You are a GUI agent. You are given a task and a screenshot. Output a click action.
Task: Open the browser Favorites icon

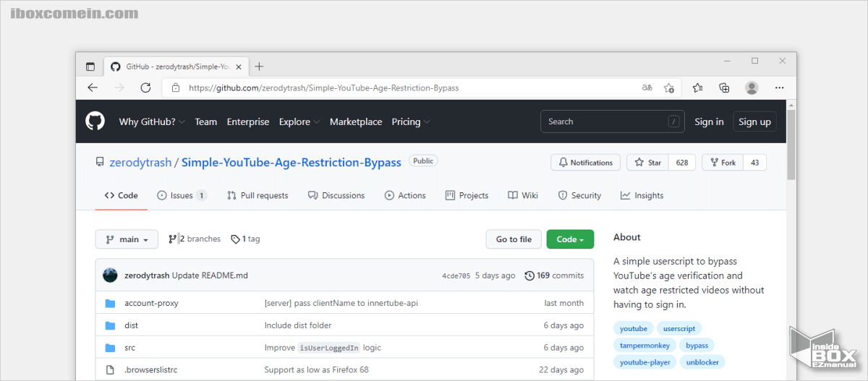[697, 87]
